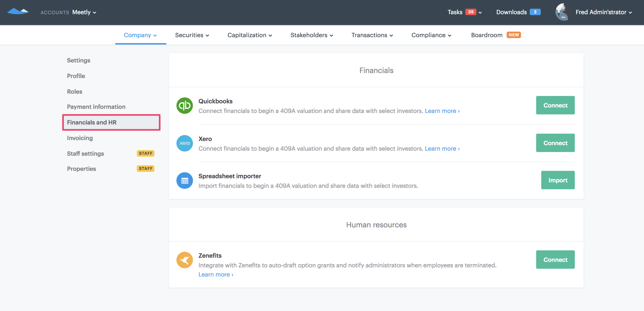Expand the Company menu
644x311 pixels.
[x=140, y=35]
